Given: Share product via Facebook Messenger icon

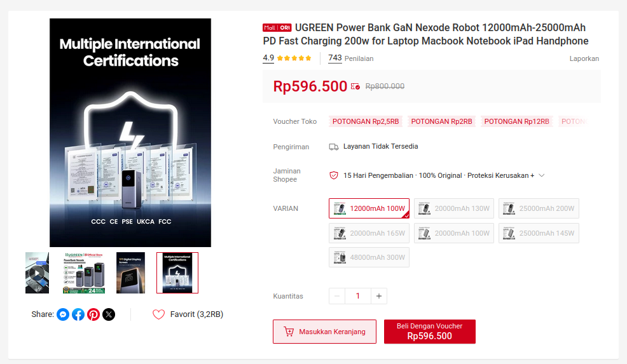Looking at the screenshot, I should pyautogui.click(x=63, y=314).
